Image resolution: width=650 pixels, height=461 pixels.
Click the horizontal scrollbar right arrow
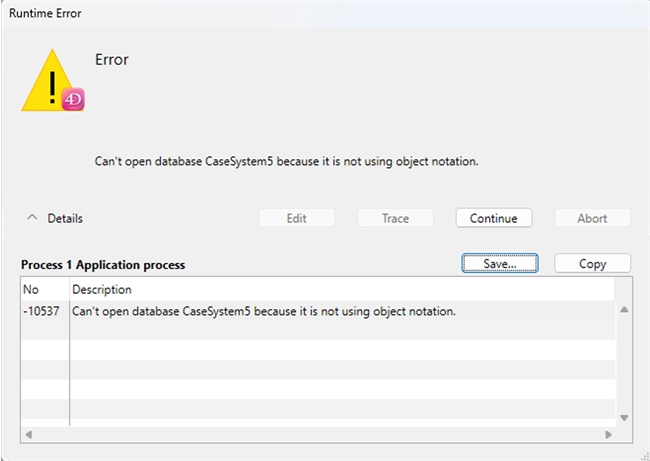click(x=607, y=435)
